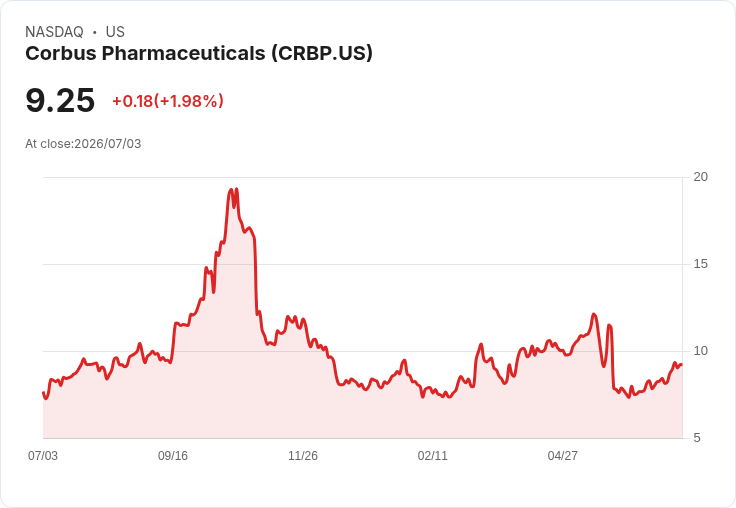Select the 10 y-axis price label
This screenshot has width=736, height=508.
pos(700,351)
